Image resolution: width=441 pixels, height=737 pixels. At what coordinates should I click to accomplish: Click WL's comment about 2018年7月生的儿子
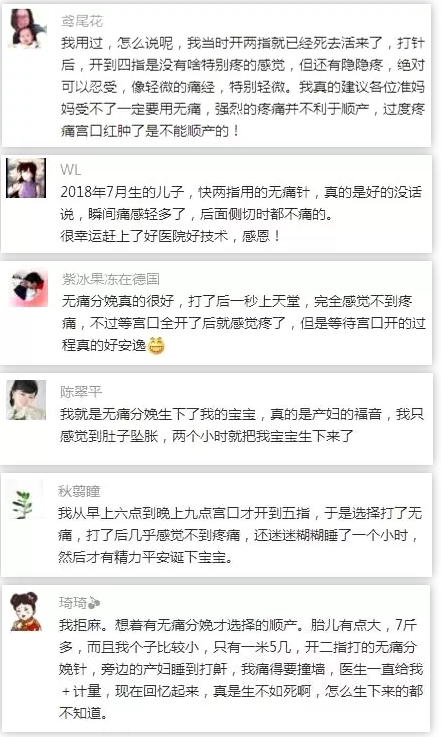coord(241,214)
